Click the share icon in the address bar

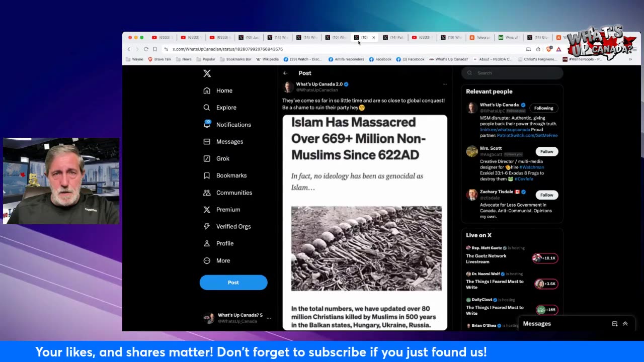click(538, 49)
